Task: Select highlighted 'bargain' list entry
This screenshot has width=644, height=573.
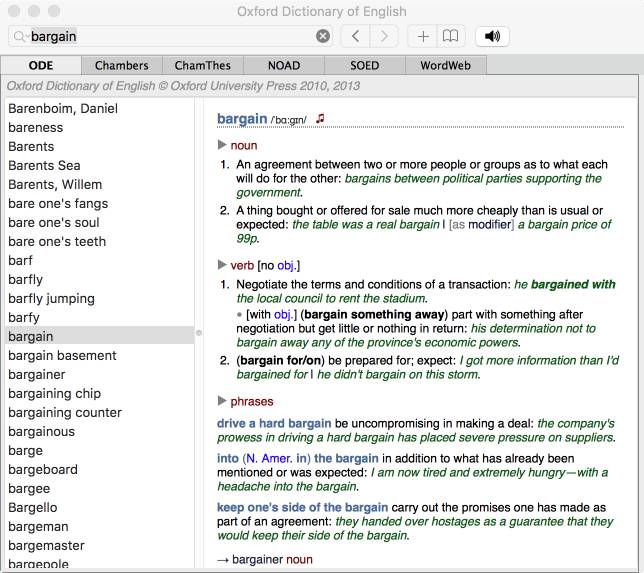Action: pyautogui.click(x=99, y=336)
